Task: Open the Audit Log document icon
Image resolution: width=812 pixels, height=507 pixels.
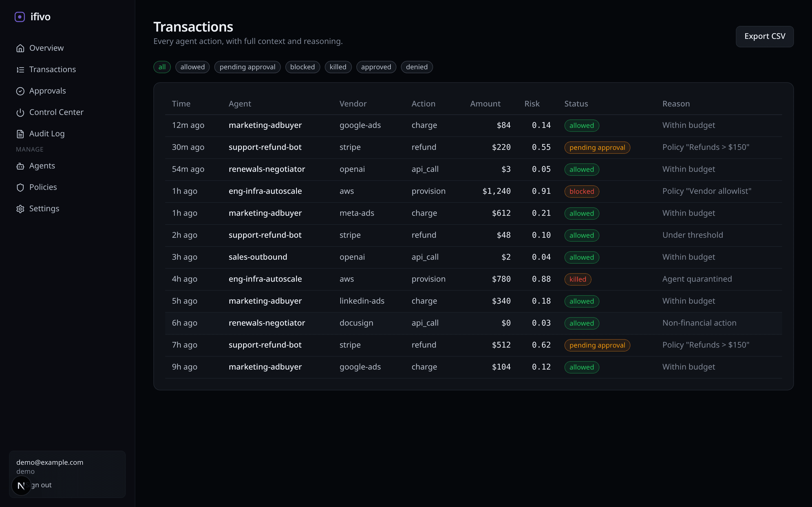Action: [20, 134]
